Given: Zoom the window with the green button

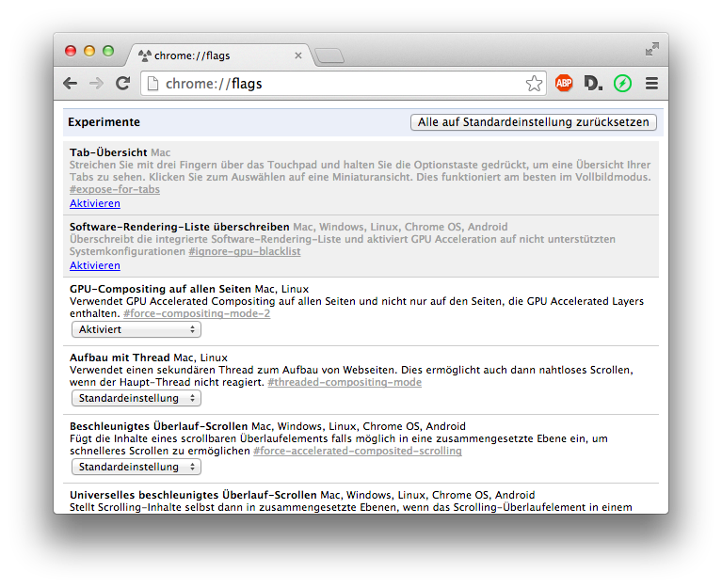Looking at the screenshot, I should pyautogui.click(x=108, y=51).
